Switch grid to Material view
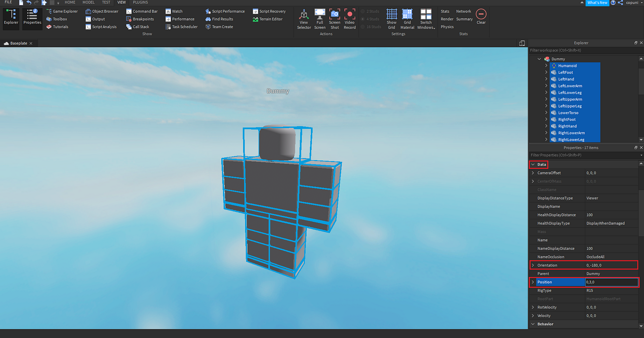The image size is (644, 338). (407, 19)
